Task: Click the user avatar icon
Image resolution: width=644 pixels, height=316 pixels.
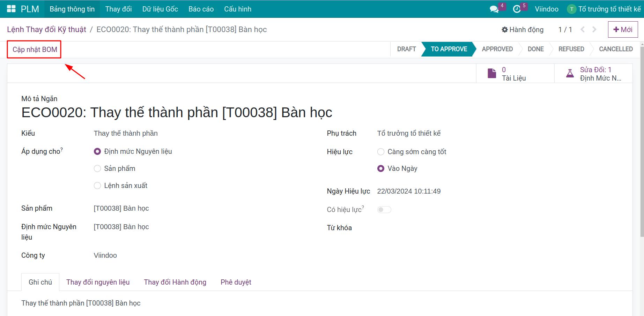Action: pyautogui.click(x=571, y=9)
